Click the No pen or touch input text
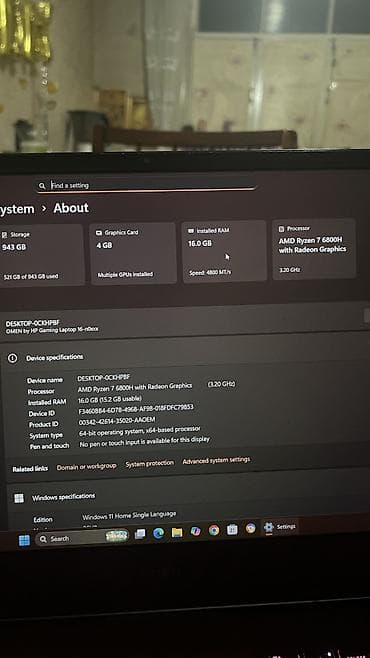 click(x=144, y=441)
